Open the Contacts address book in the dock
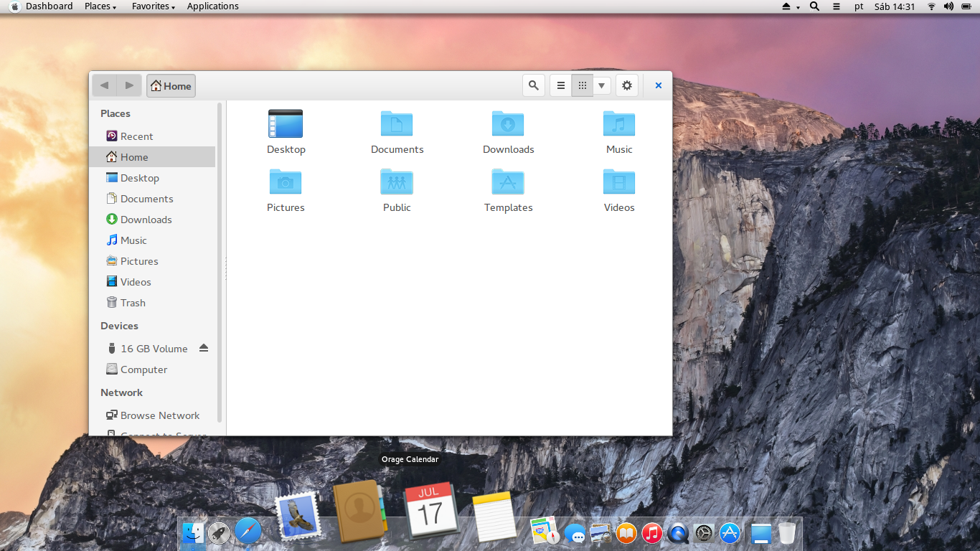 tap(359, 512)
